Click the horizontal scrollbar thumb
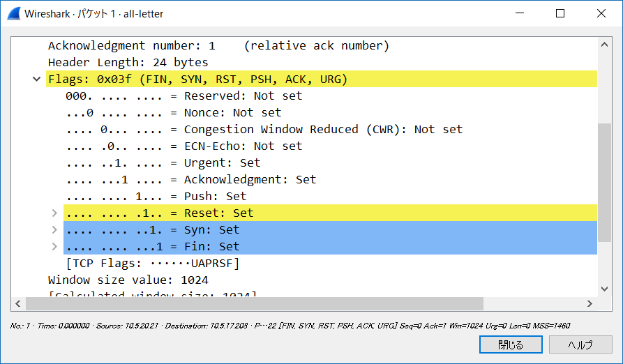Image resolution: width=623 pixels, height=364 pixels. (255, 303)
